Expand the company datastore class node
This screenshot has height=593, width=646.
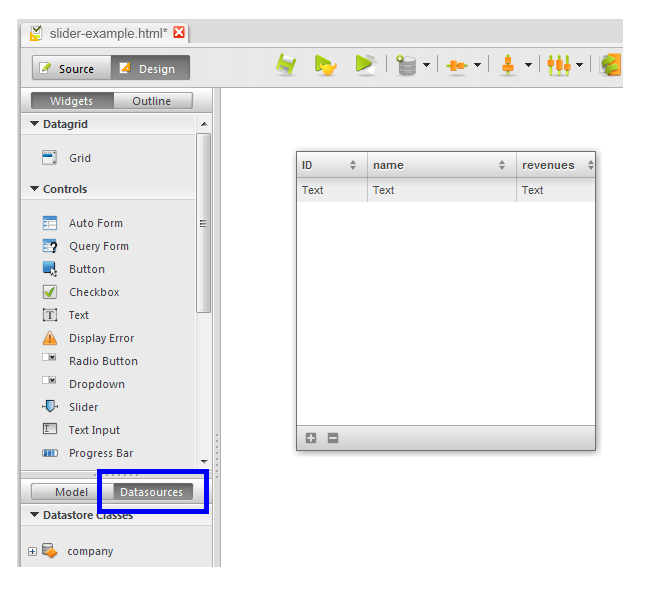pos(32,551)
